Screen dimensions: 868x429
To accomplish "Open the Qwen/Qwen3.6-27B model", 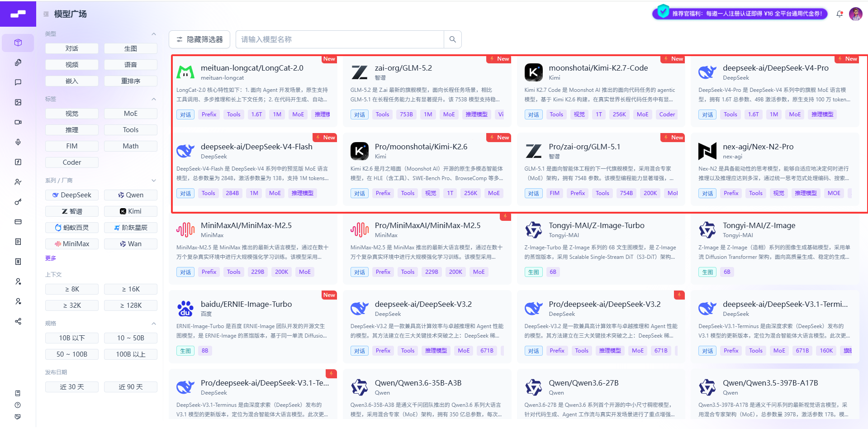I will click(583, 383).
